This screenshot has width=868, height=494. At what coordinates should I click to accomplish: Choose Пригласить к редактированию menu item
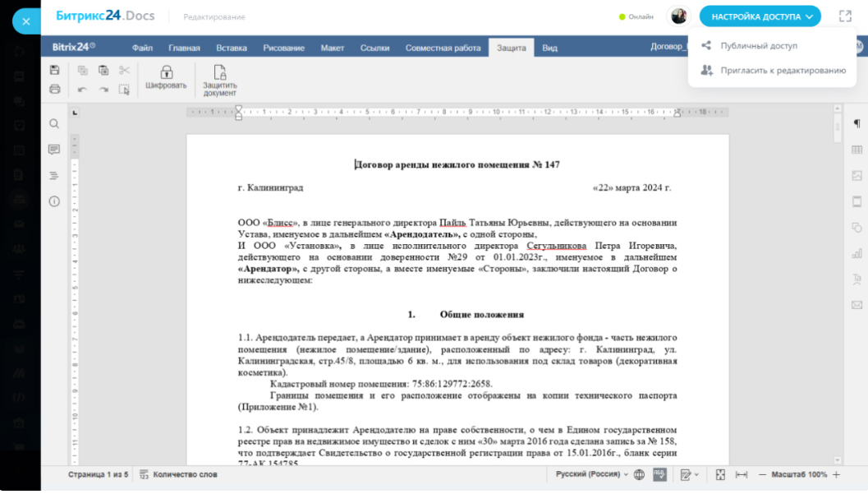click(772, 71)
